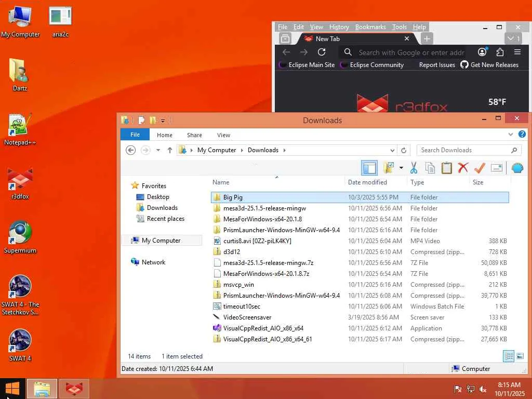
Task: Click the Search Downloads field
Action: click(469, 150)
